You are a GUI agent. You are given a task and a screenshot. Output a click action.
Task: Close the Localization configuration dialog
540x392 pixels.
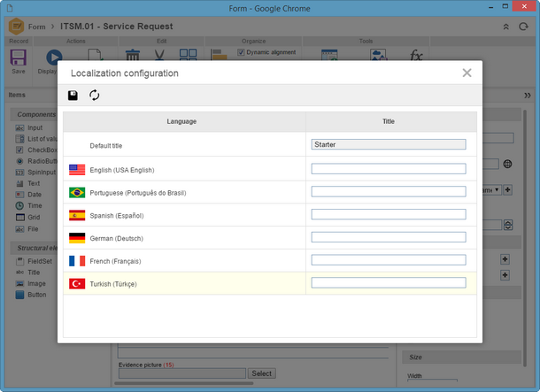467,73
